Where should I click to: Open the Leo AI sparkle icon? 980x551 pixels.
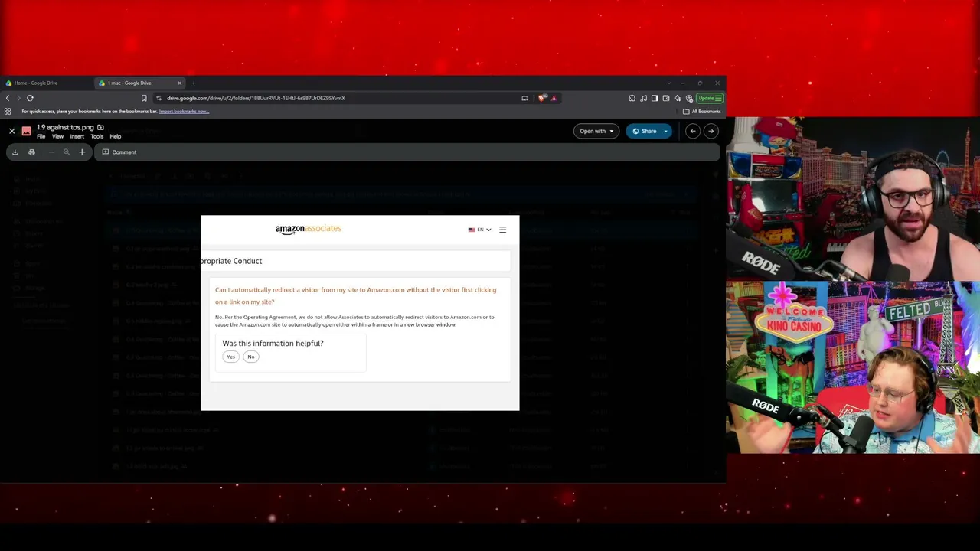point(678,98)
